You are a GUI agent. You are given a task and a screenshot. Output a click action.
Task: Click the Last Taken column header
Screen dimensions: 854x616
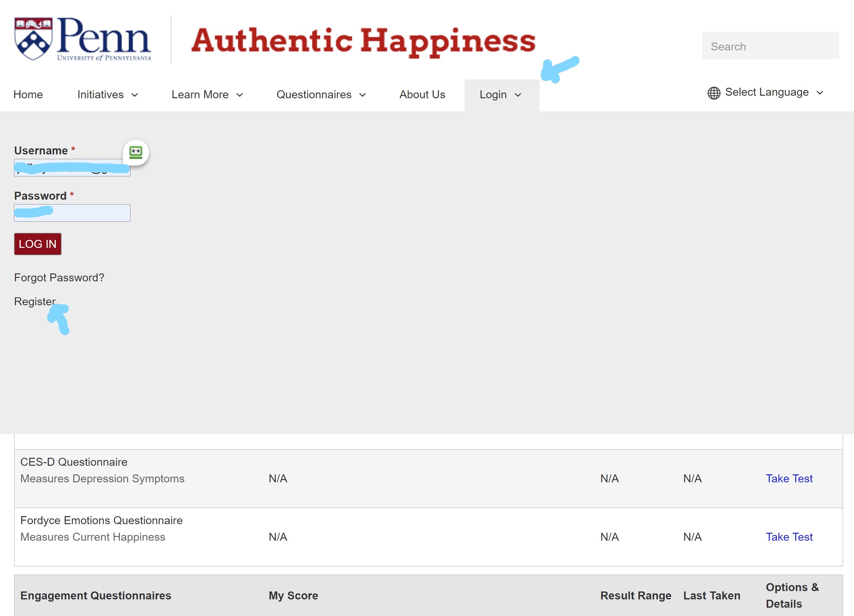point(712,595)
